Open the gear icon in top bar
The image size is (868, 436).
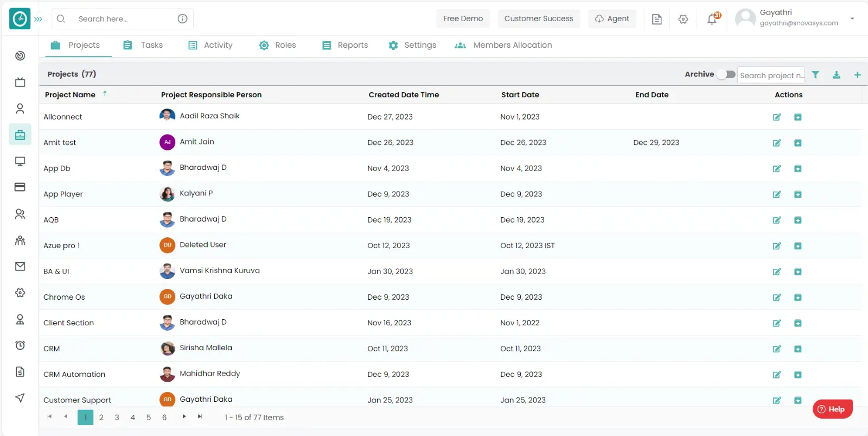click(683, 20)
